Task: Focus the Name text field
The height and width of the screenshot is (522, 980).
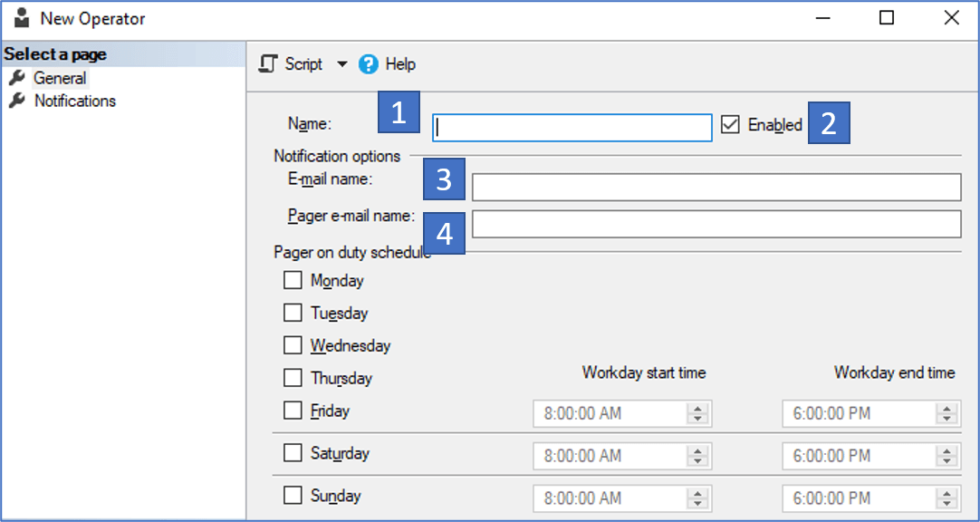Action: tap(572, 128)
